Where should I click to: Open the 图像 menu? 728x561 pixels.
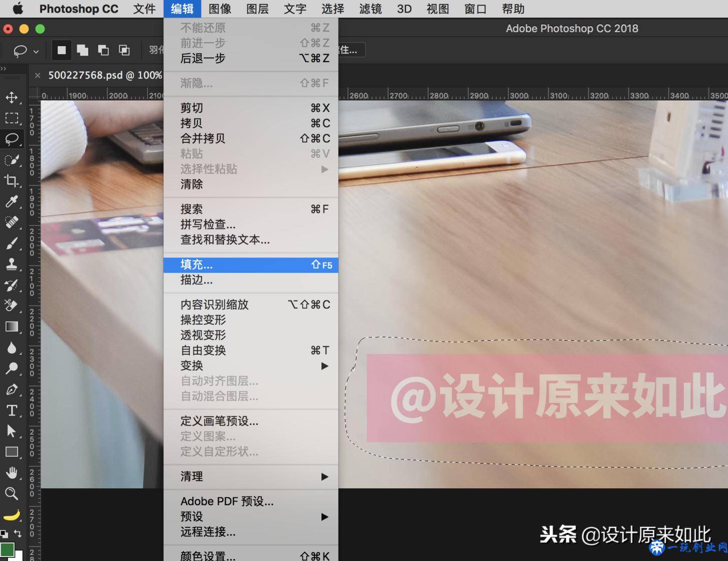(x=220, y=9)
